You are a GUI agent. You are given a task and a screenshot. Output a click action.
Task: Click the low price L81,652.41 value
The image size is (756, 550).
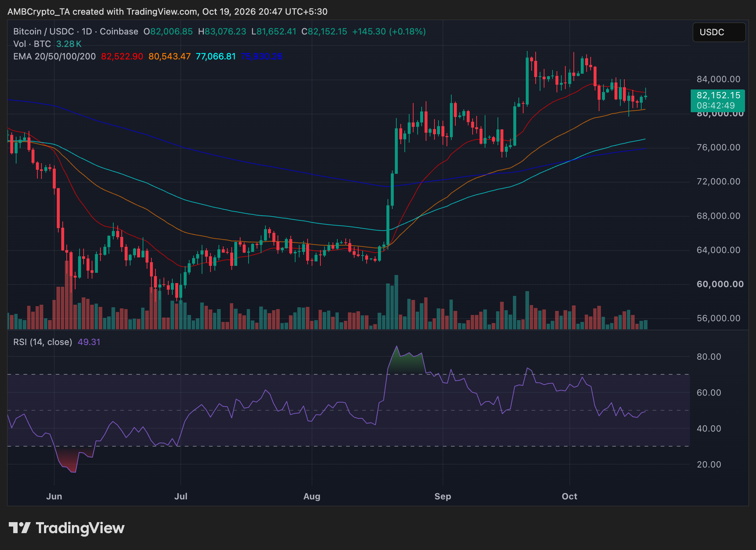274,32
